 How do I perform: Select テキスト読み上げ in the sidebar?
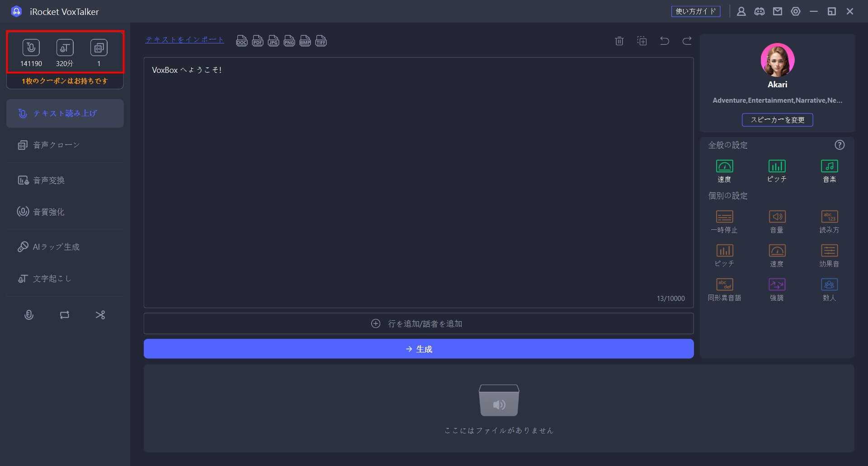click(65, 113)
